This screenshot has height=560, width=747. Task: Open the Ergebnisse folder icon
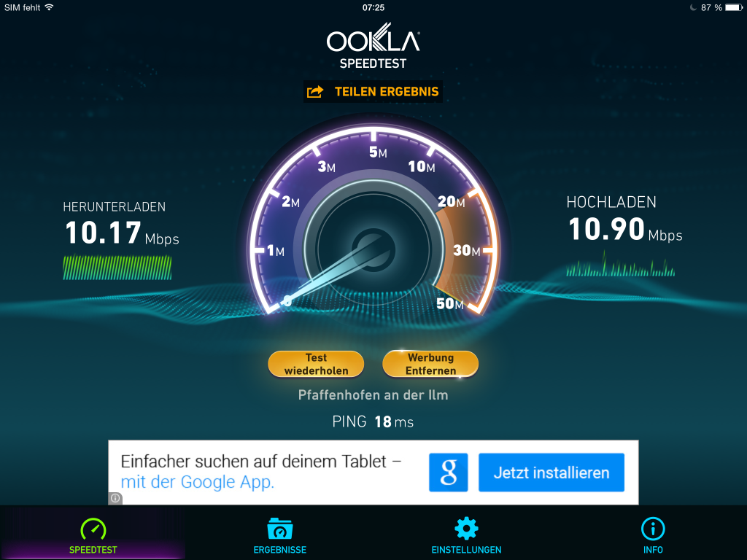280,529
